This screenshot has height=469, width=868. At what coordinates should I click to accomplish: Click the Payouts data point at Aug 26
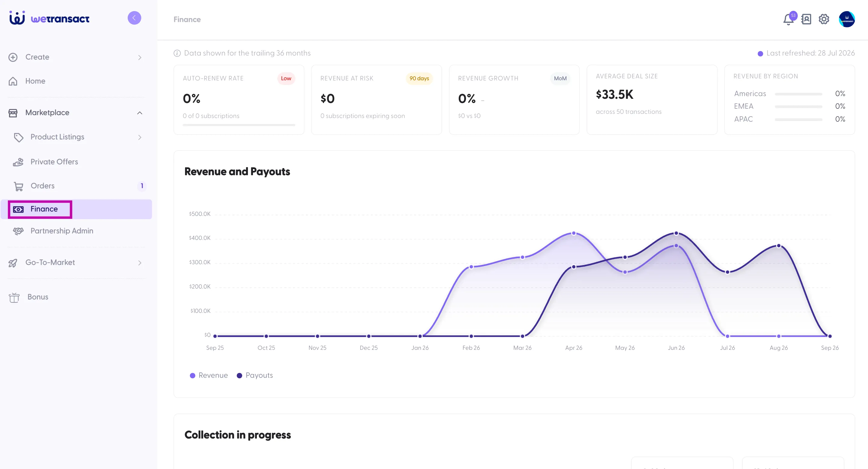[x=779, y=246]
